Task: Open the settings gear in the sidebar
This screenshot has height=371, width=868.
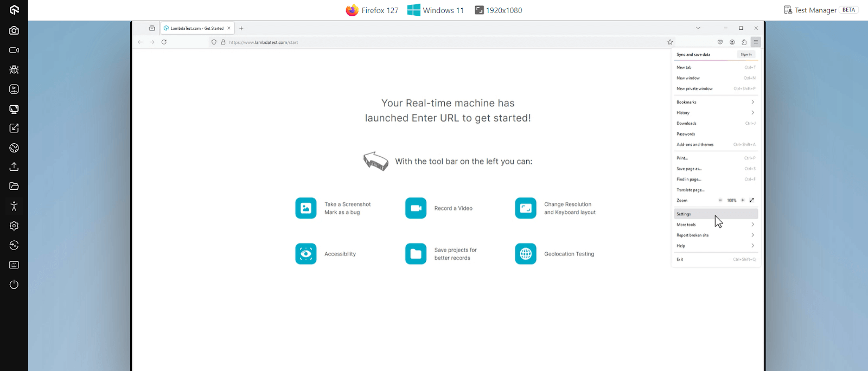Action: 14,226
